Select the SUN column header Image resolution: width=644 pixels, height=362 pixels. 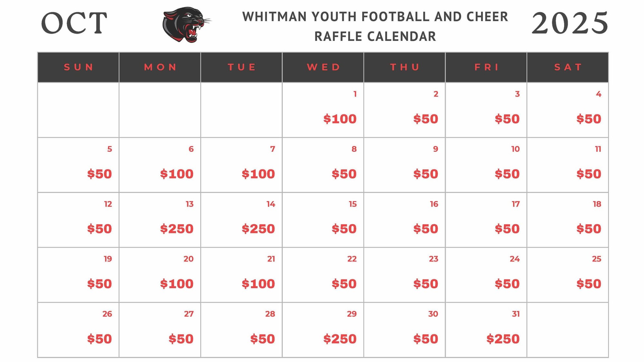pos(79,67)
